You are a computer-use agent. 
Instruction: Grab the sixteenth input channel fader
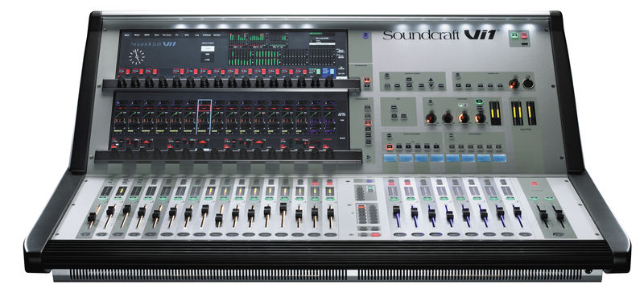point(331,212)
